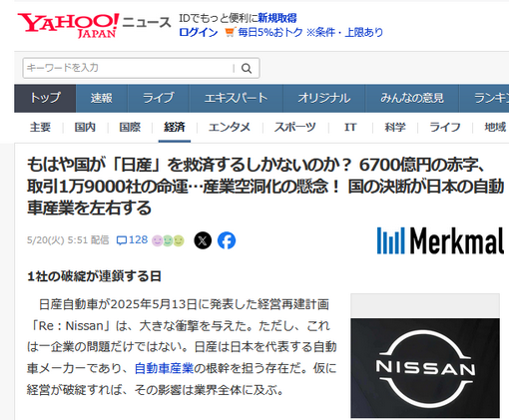Open the 自動車産業 hyperlink in article
The height and width of the screenshot is (420, 509).
[x=164, y=368]
